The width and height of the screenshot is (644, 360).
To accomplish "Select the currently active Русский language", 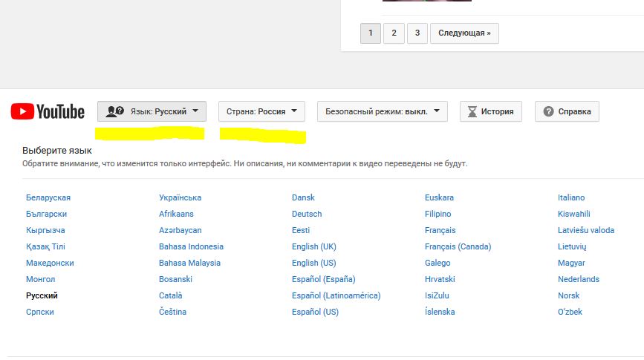I will [42, 295].
